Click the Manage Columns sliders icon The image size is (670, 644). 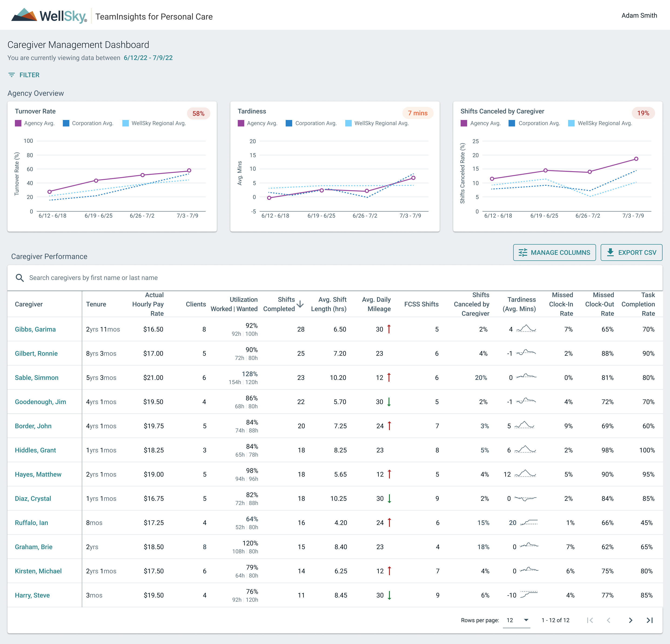click(x=523, y=252)
